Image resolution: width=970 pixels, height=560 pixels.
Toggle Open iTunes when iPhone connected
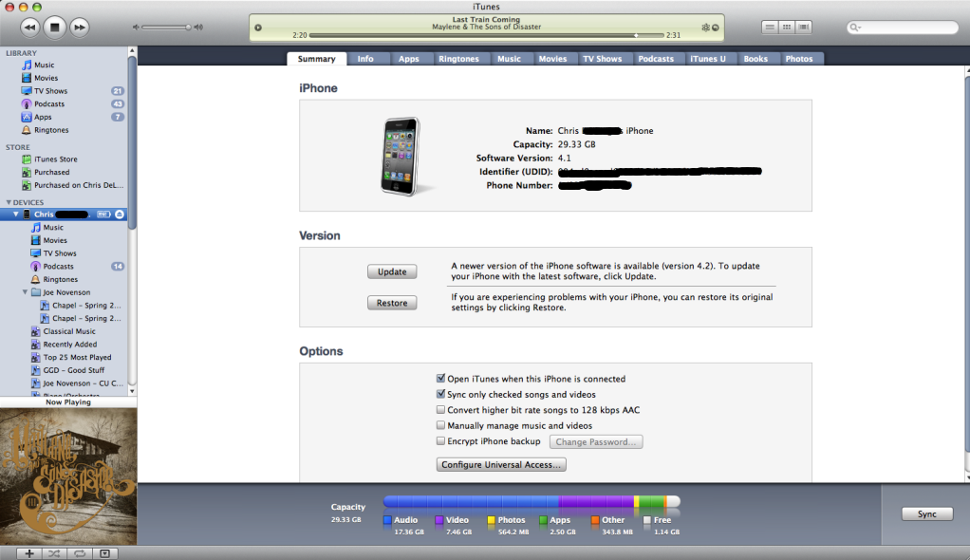pos(440,378)
